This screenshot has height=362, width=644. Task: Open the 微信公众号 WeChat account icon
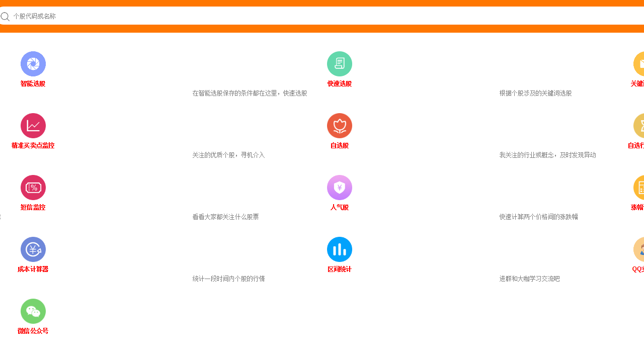pos(33,311)
